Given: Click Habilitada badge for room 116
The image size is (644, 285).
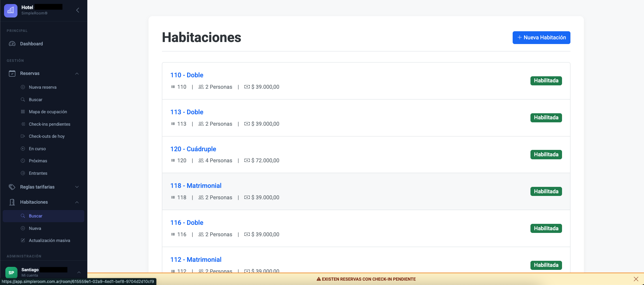Looking at the screenshot, I should point(546,228).
